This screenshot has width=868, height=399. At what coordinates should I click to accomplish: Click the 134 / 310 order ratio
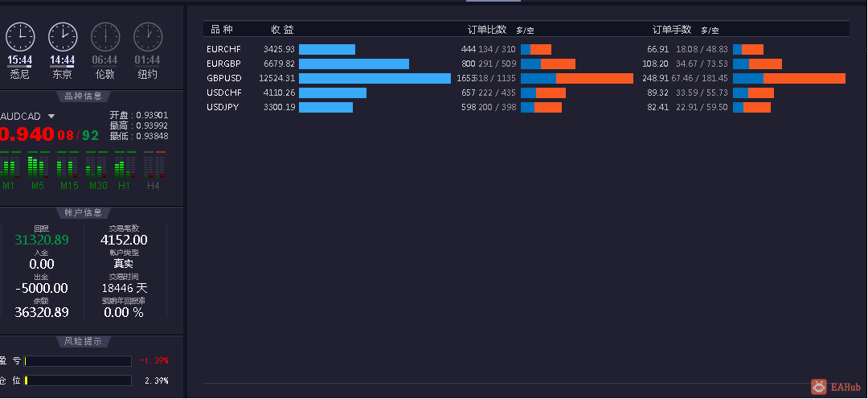click(x=497, y=49)
